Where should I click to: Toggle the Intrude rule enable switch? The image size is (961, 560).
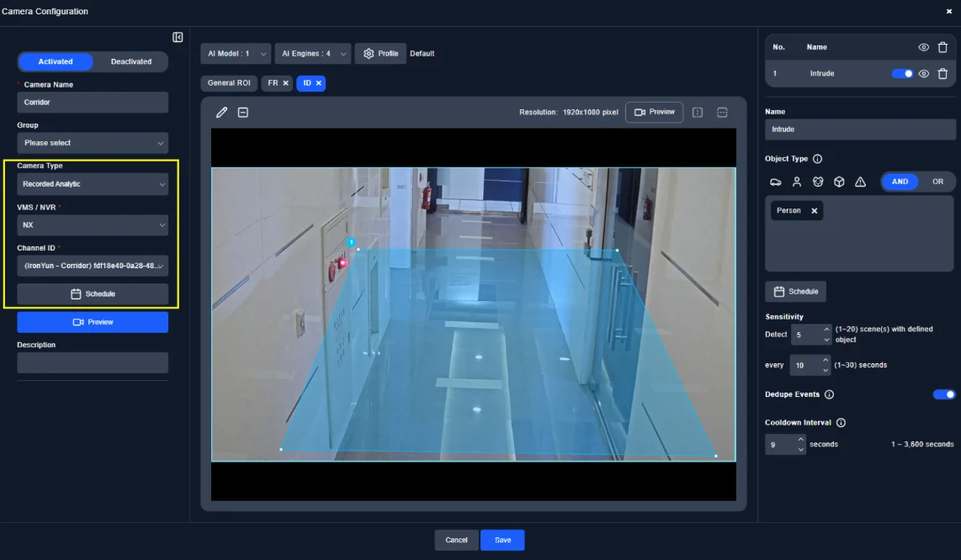point(902,73)
